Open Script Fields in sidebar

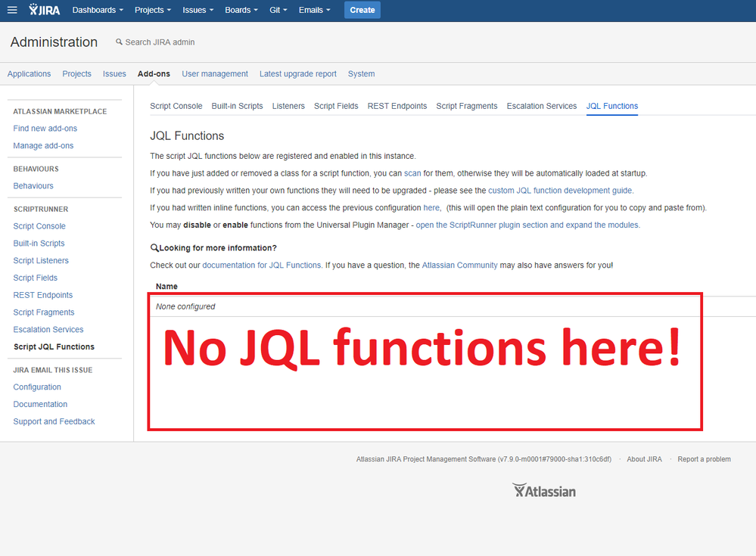click(x=36, y=278)
